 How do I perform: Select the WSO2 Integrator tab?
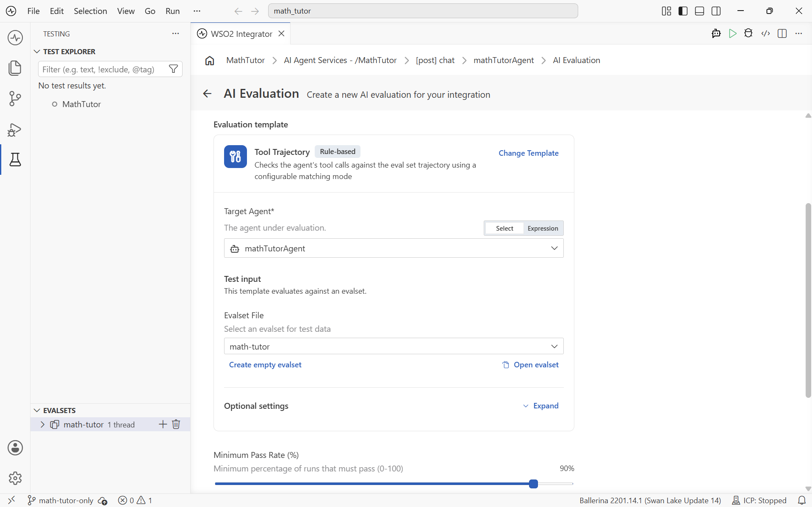click(241, 34)
